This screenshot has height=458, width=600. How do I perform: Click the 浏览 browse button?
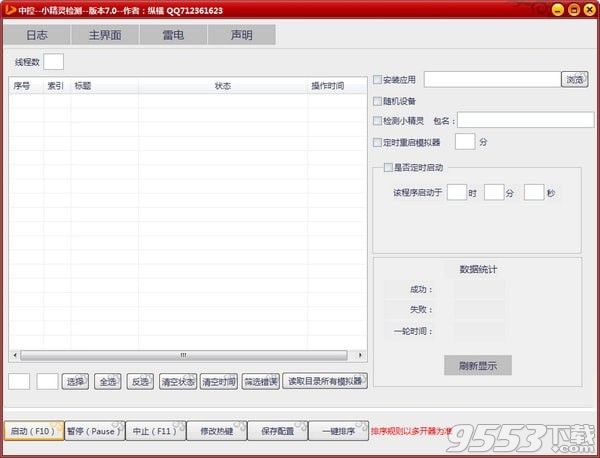click(574, 80)
